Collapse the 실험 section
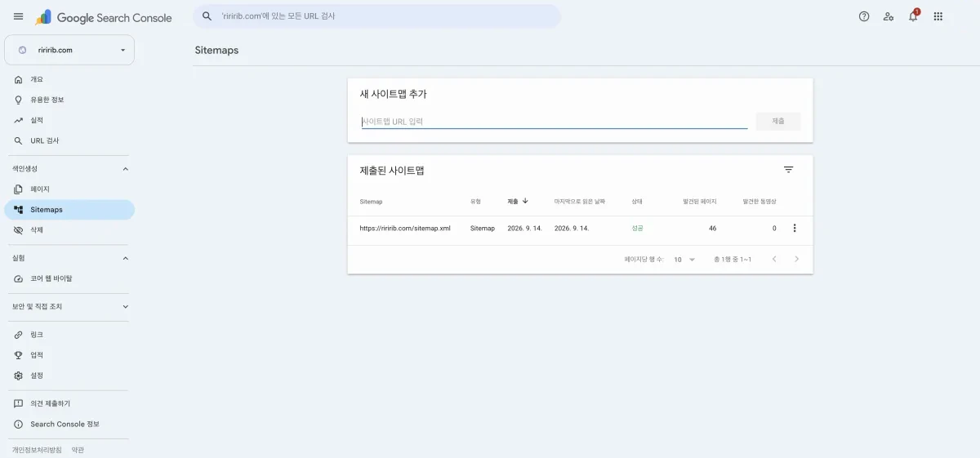The height and width of the screenshot is (458, 980). (125, 258)
